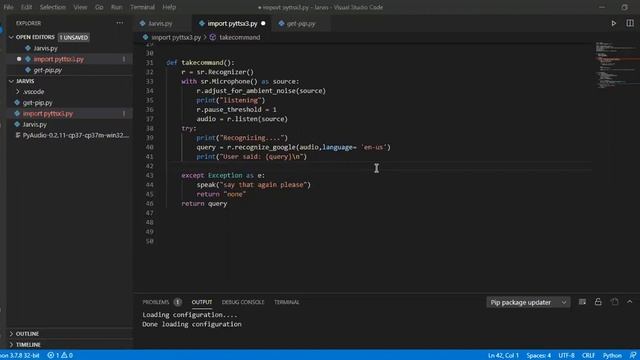Open output log in editor
Viewport: 640px width, 360px height.
pos(614,302)
